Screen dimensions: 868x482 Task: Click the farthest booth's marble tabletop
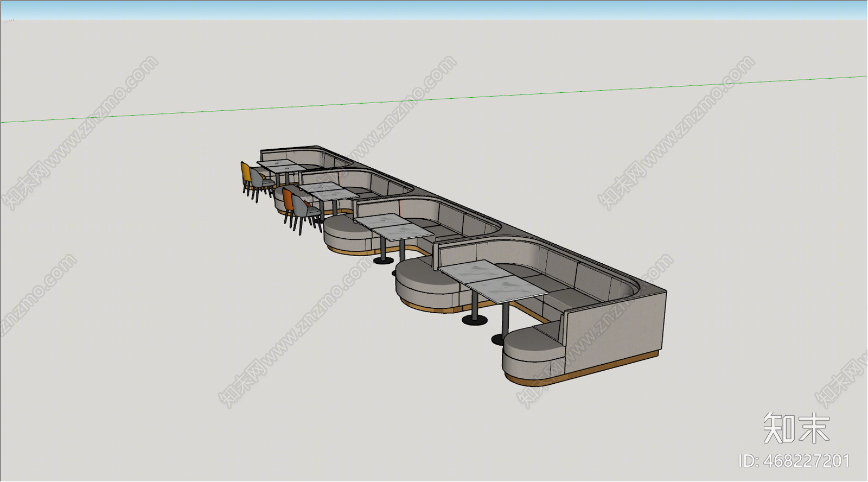pos(280,166)
